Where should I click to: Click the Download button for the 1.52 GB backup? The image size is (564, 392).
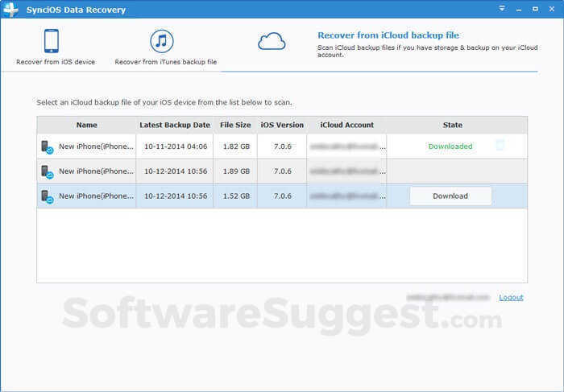click(x=450, y=196)
